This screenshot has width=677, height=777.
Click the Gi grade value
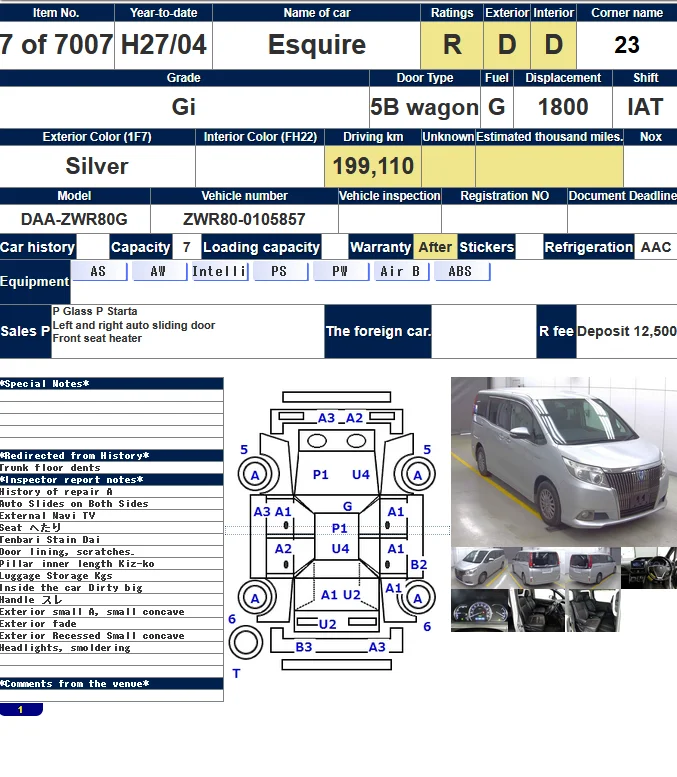tap(184, 107)
